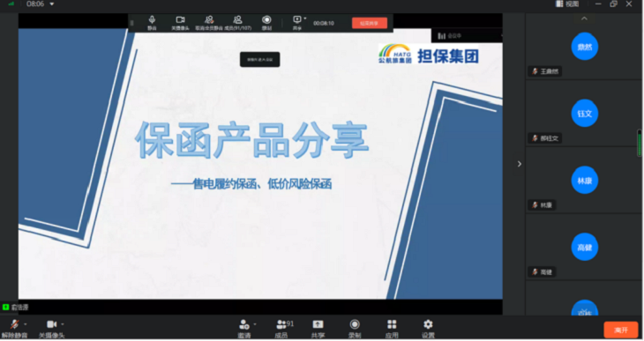This screenshot has height=341, width=644.
Task: Click 取消全员静音 icon in the sharing toolbar
Action: 209,19
